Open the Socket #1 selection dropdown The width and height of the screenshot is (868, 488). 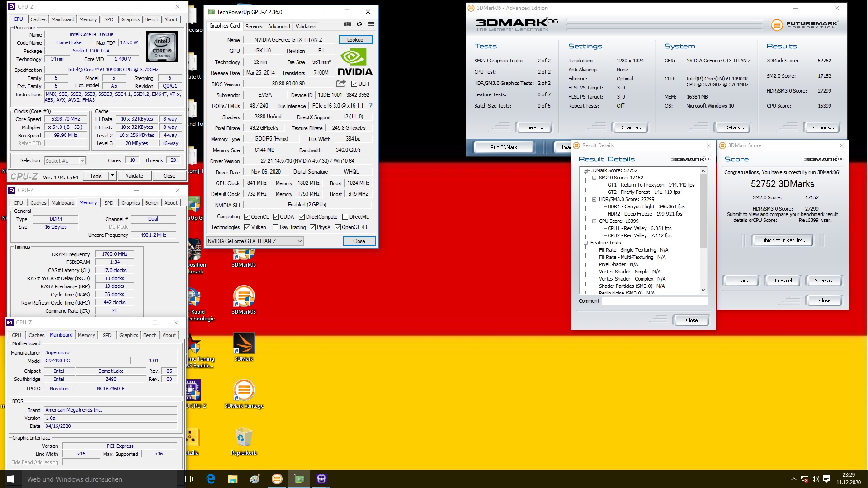[x=65, y=161]
